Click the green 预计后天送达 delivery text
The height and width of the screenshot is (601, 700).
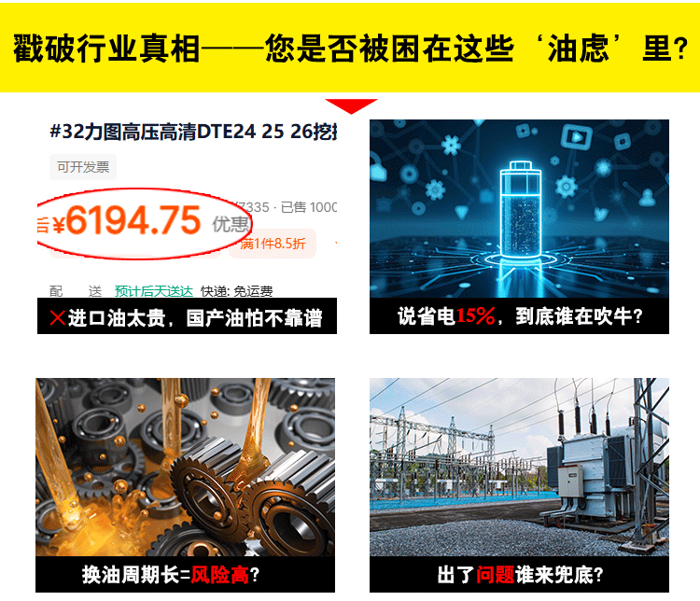pos(154,291)
